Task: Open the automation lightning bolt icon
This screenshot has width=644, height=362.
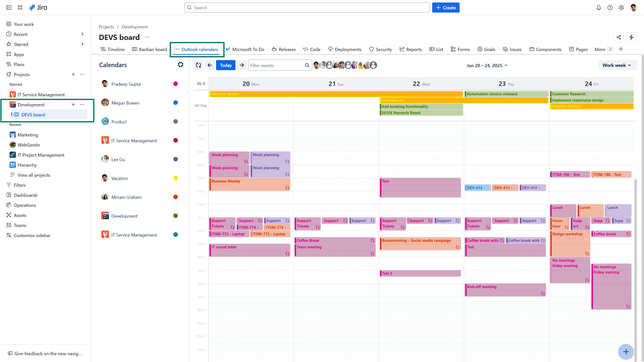Action: click(631, 37)
